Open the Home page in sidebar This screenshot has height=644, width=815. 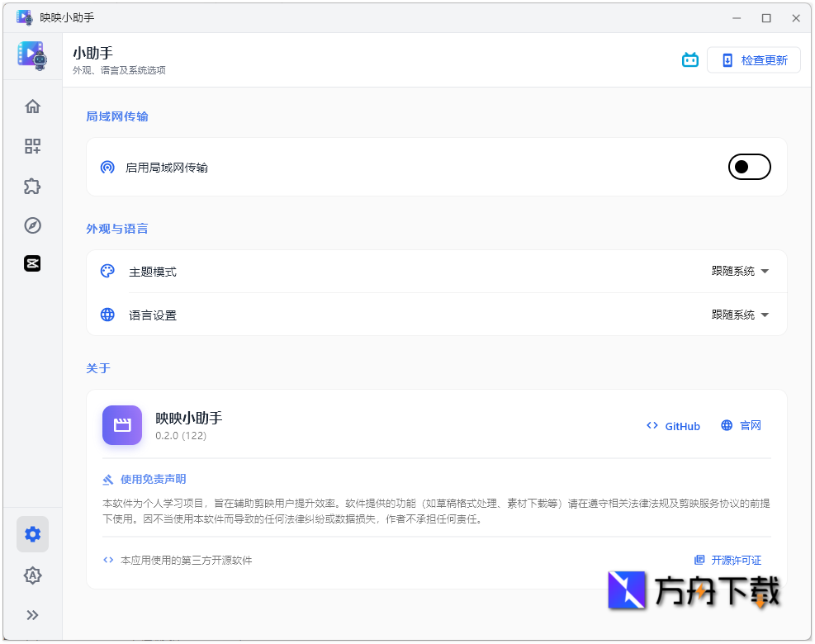[x=32, y=107]
